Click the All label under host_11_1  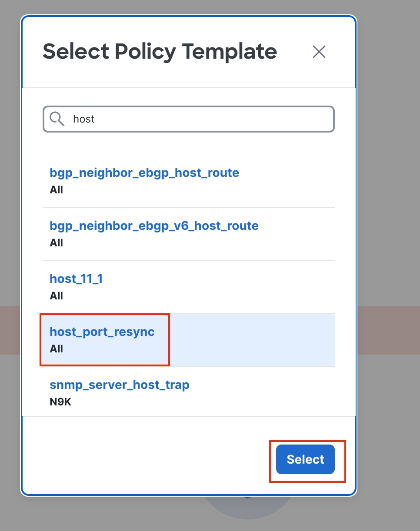pos(56,295)
